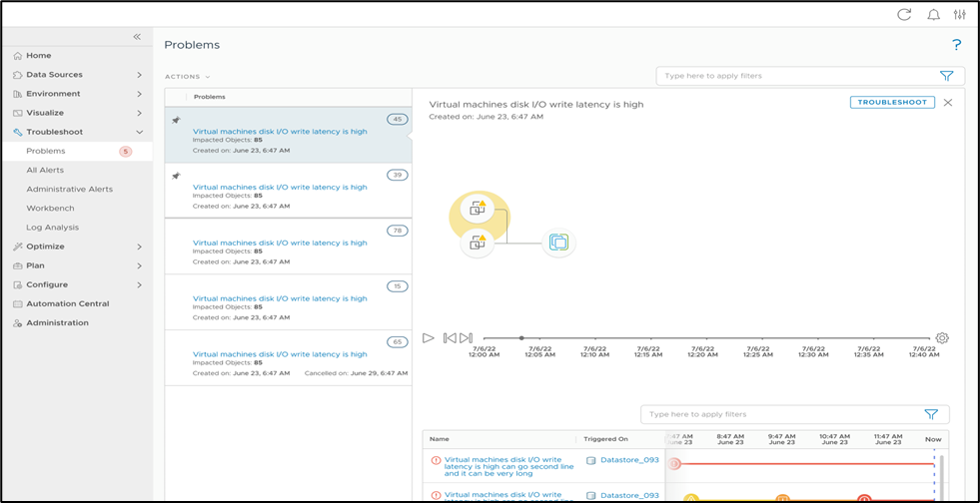Click the cloud object node in diagram
980x503 pixels.
pos(558,242)
